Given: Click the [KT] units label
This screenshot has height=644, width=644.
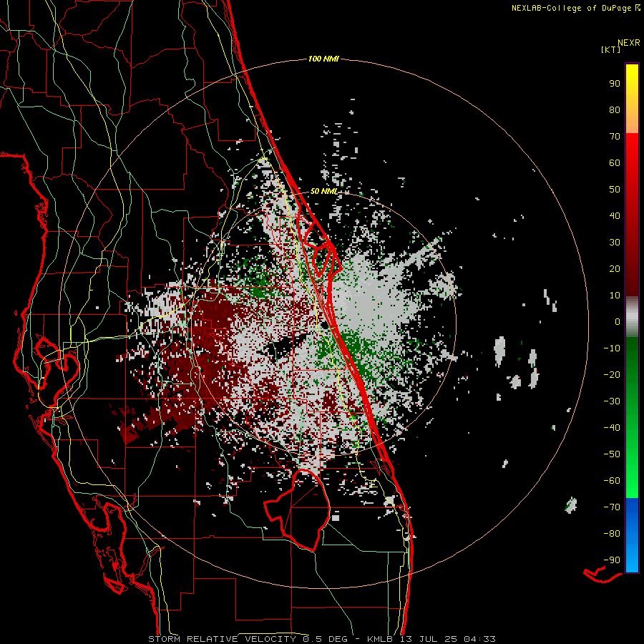Looking at the screenshot, I should pyautogui.click(x=611, y=49).
